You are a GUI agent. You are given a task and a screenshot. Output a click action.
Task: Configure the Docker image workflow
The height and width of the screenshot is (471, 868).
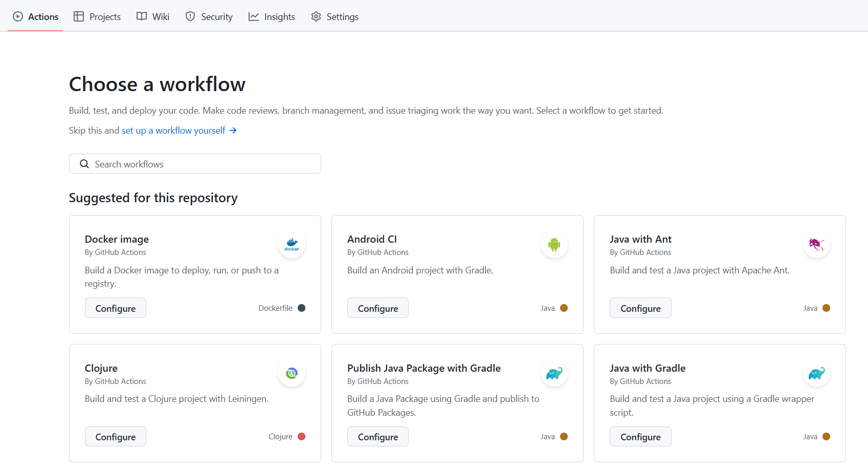pyautogui.click(x=116, y=308)
